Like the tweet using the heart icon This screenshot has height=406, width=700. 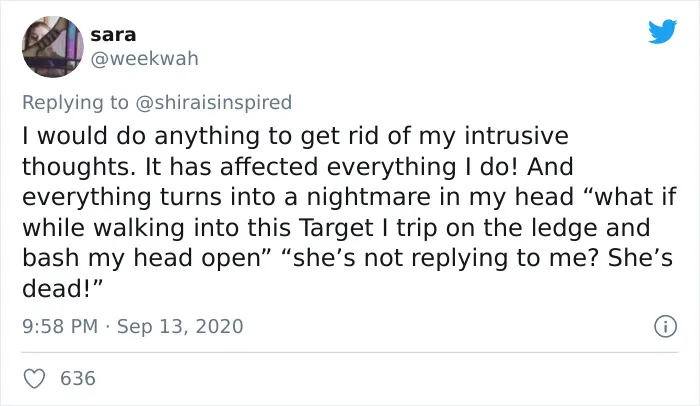(x=34, y=379)
